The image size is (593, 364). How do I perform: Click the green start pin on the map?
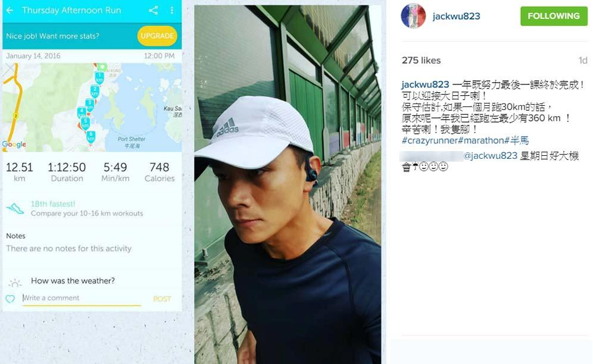[x=102, y=67]
